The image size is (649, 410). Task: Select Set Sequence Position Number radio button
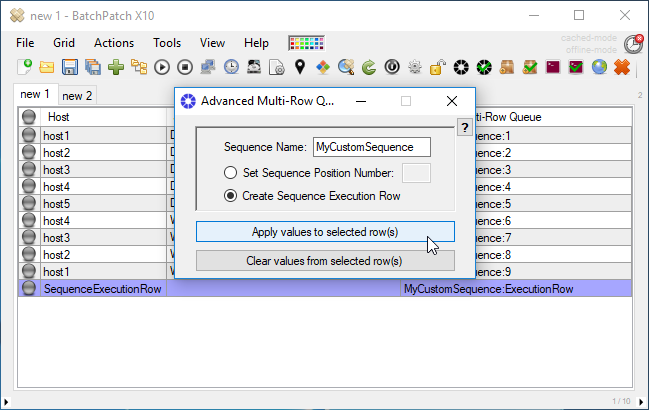230,173
